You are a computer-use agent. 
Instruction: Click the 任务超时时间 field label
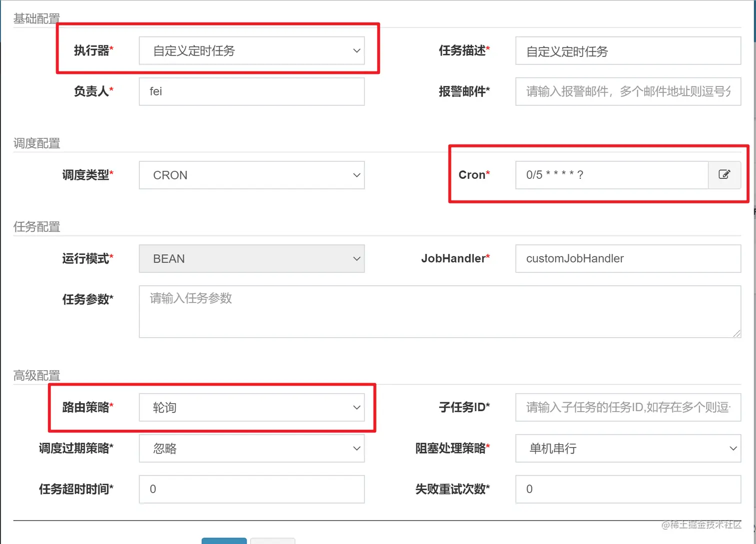click(76, 489)
